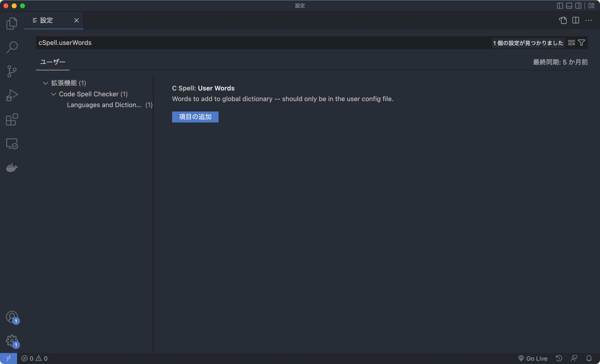The height and width of the screenshot is (364, 600).
Task: Open the Source Control view
Action: (x=12, y=71)
